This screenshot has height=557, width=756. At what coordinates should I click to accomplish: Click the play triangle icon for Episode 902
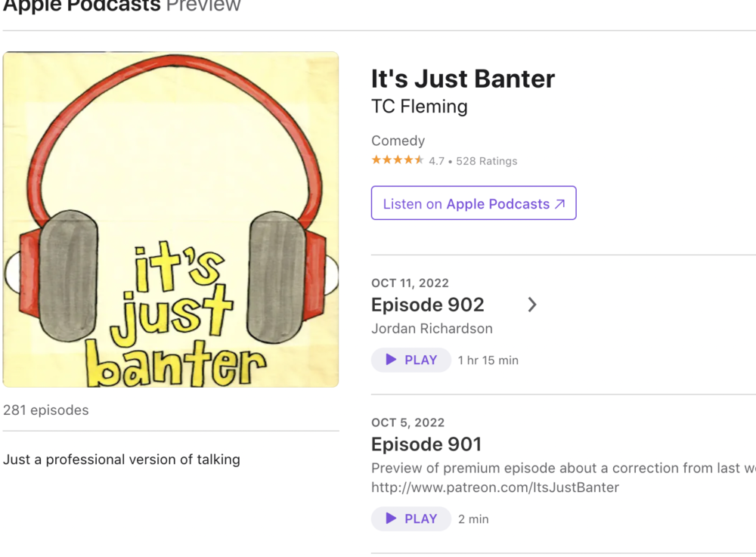click(391, 360)
